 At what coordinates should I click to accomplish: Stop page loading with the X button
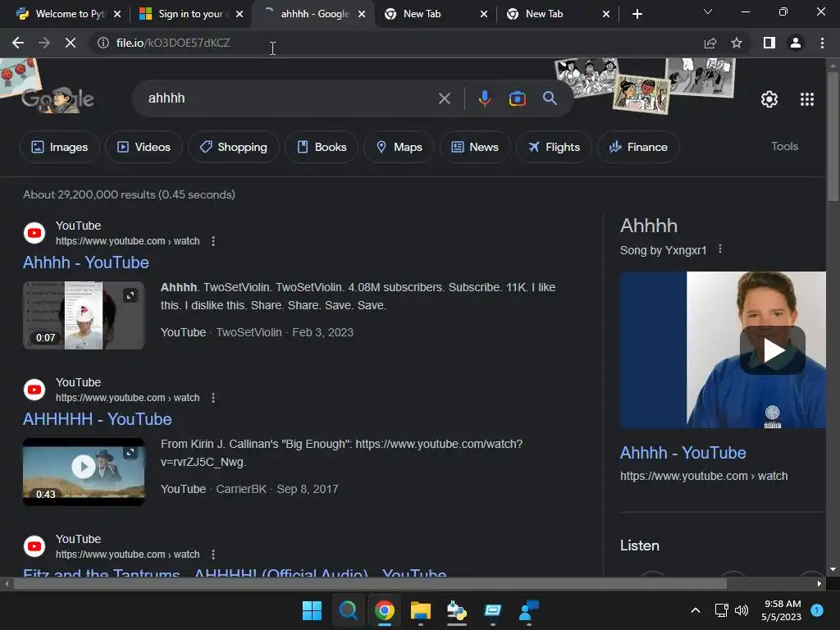(71, 43)
